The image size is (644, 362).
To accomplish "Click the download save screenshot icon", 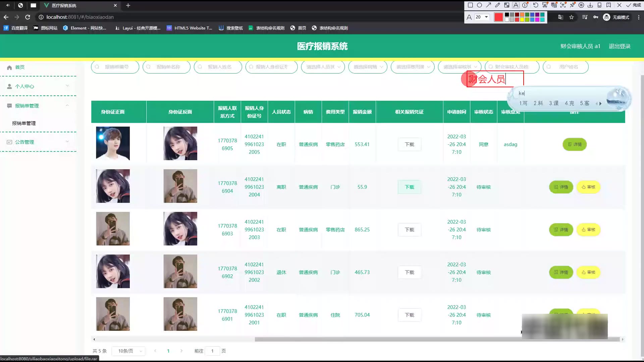I will click(x=590, y=5).
